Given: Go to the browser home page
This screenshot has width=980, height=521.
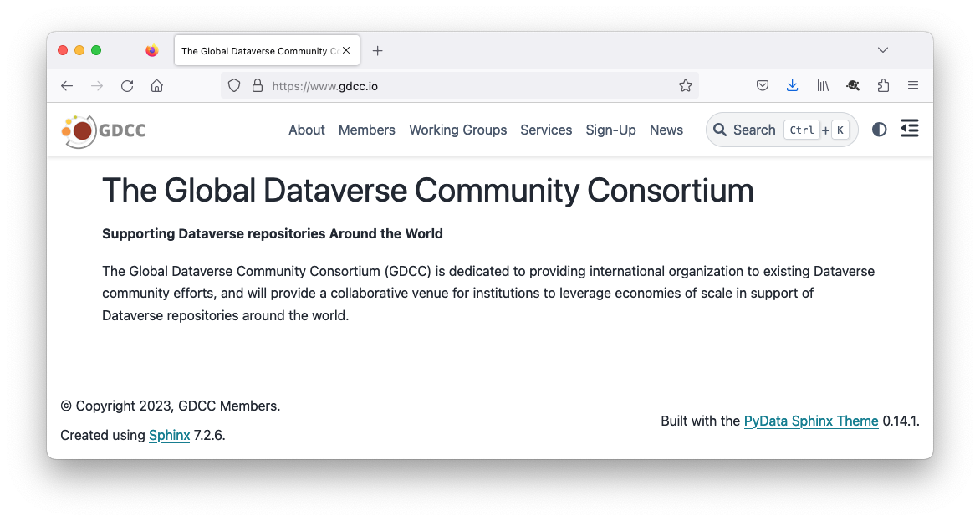Looking at the screenshot, I should point(156,85).
